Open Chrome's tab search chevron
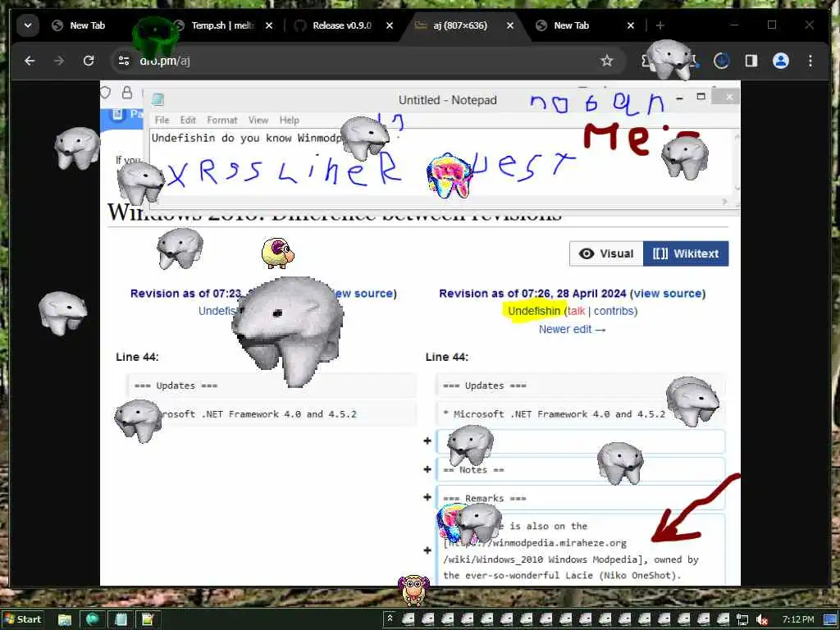 [x=28, y=25]
